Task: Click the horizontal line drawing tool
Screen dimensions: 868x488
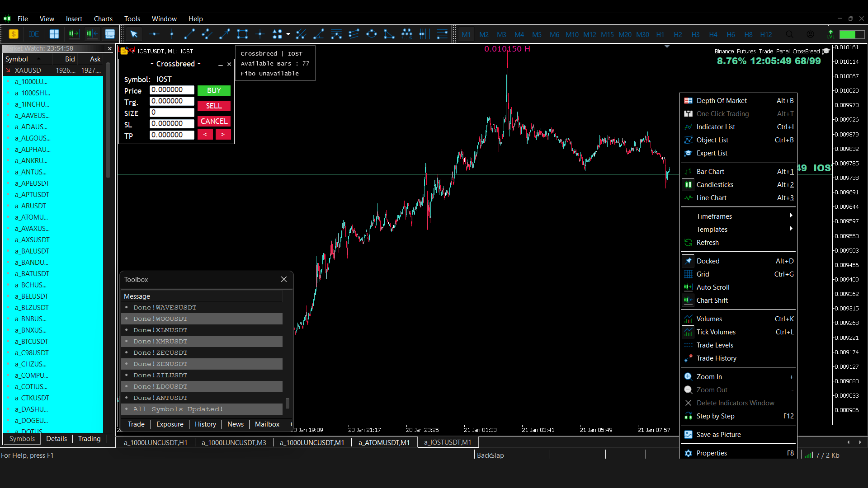Action: [154, 34]
